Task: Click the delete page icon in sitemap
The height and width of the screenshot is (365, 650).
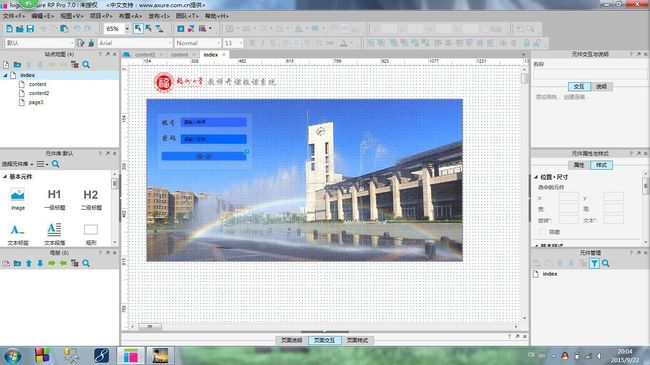Action: pyautogui.click(x=75, y=65)
